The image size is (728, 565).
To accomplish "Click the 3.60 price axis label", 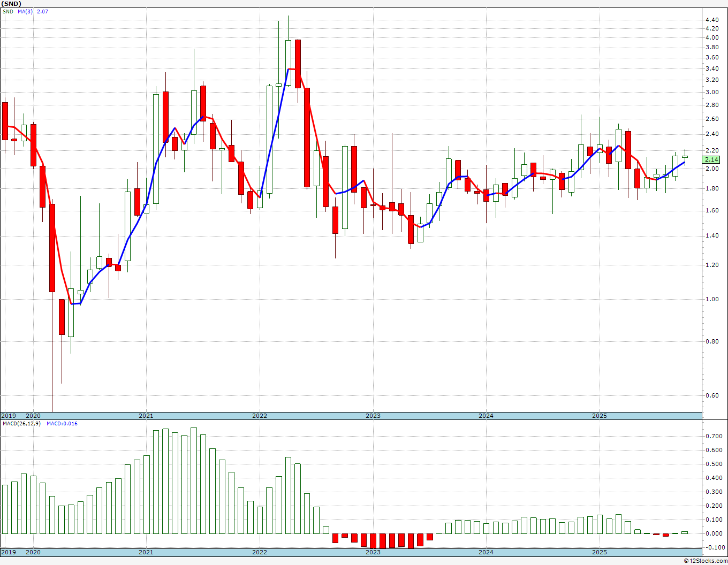I will pyautogui.click(x=712, y=57).
